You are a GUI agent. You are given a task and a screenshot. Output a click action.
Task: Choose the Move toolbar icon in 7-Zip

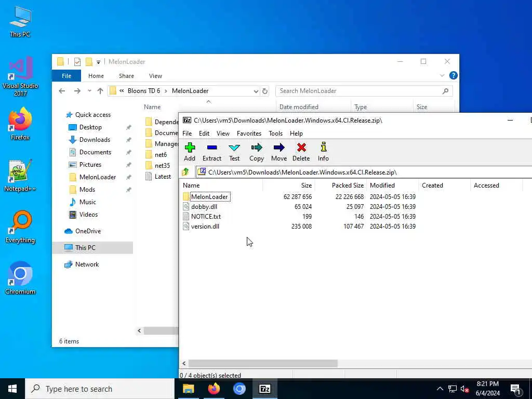pos(279,152)
